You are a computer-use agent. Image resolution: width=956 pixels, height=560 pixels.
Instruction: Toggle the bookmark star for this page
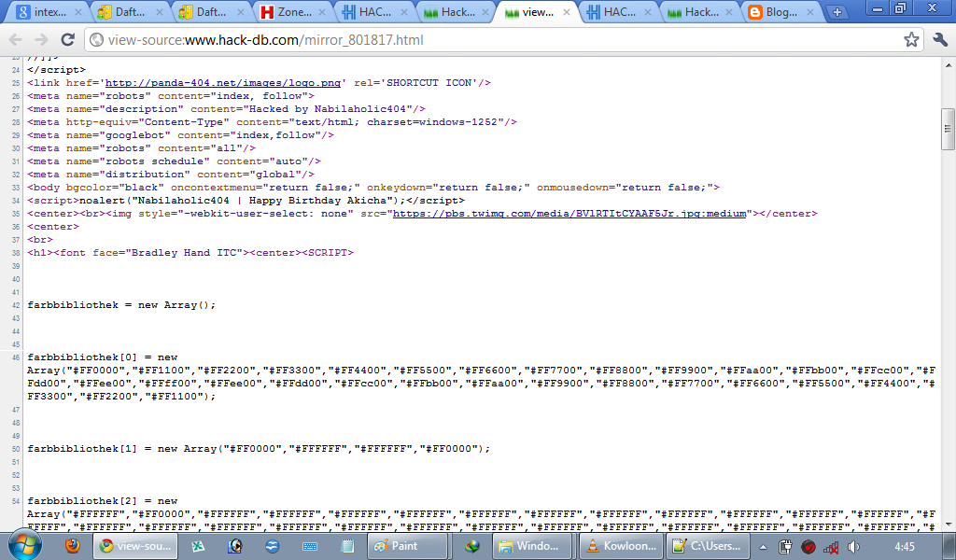coord(911,41)
